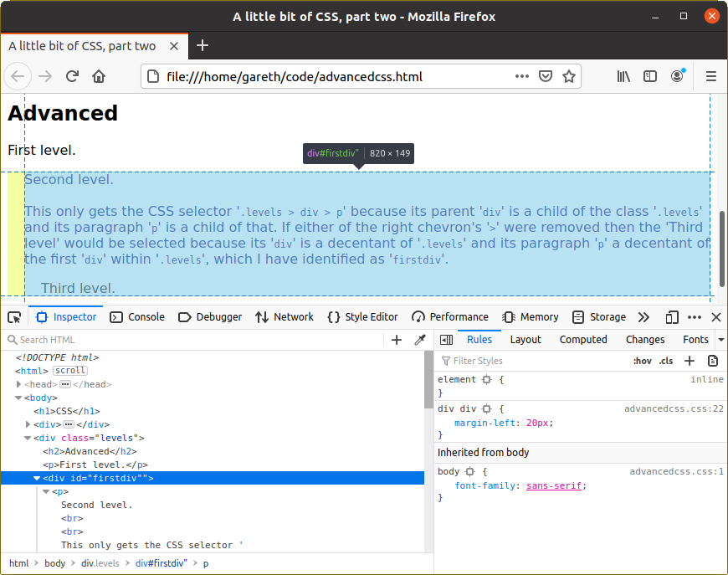Open advancedcss.css:1 source link

point(676,471)
